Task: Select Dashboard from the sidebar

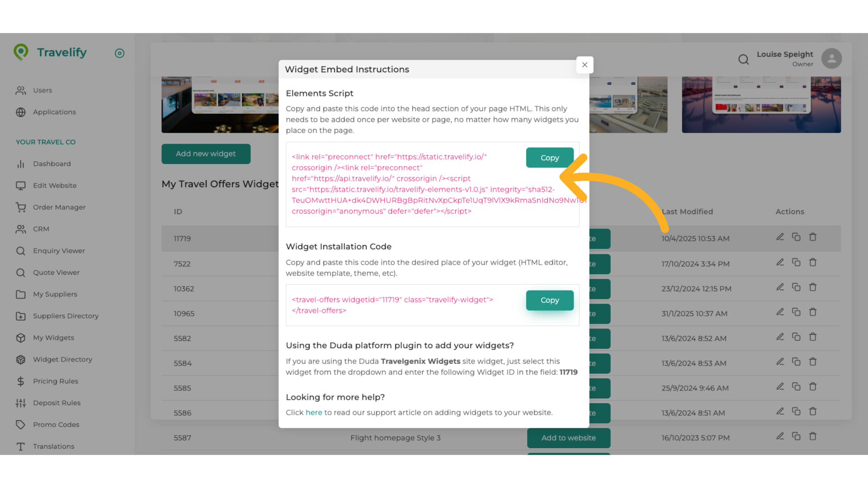Action: 52,164
